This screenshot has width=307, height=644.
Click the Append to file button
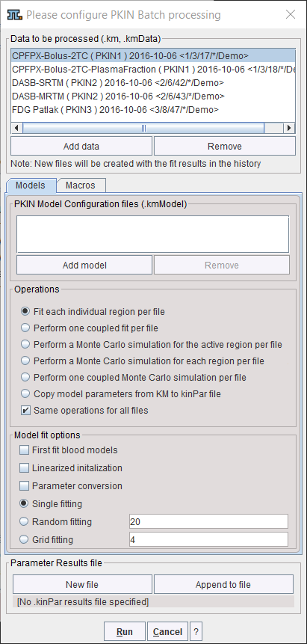point(223,584)
